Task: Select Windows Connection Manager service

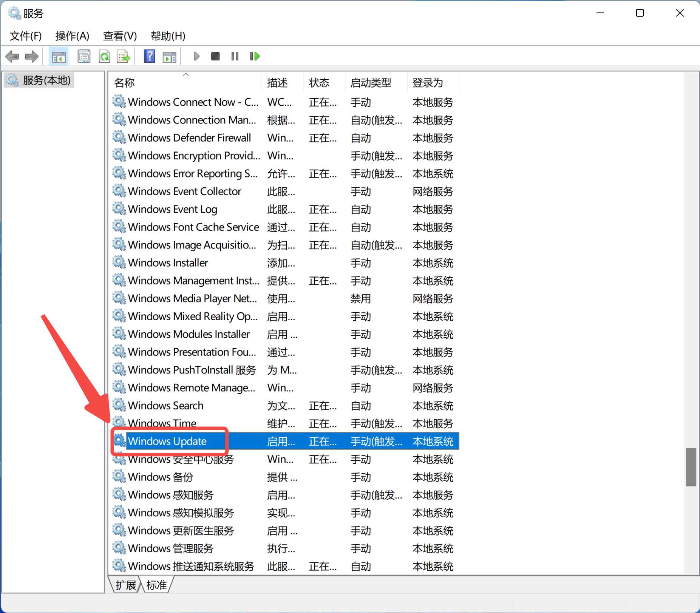Action: [x=286, y=120]
